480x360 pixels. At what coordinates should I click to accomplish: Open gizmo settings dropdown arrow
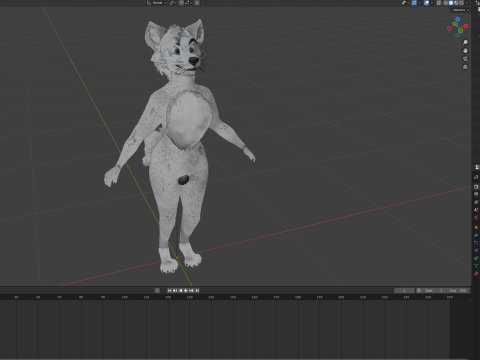coord(419,3)
